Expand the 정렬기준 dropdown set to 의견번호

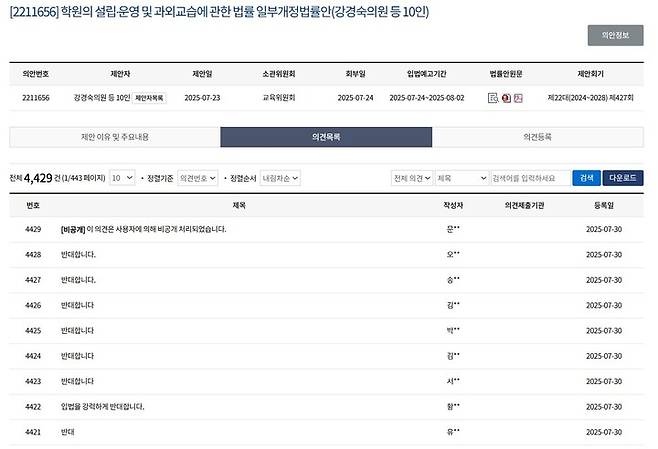point(197,178)
